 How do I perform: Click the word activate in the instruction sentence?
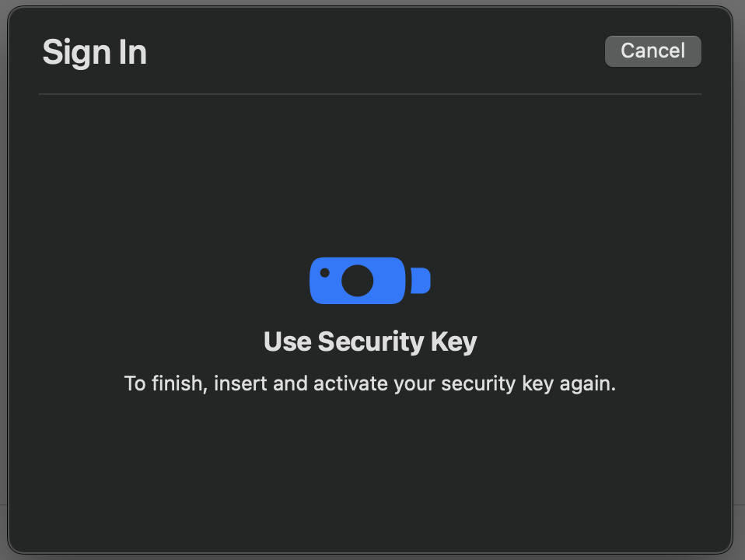[351, 383]
